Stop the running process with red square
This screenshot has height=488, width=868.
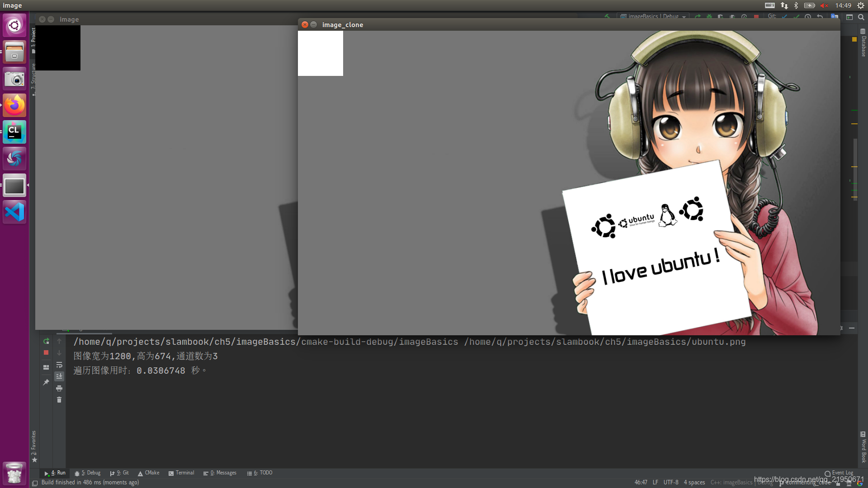tap(46, 353)
